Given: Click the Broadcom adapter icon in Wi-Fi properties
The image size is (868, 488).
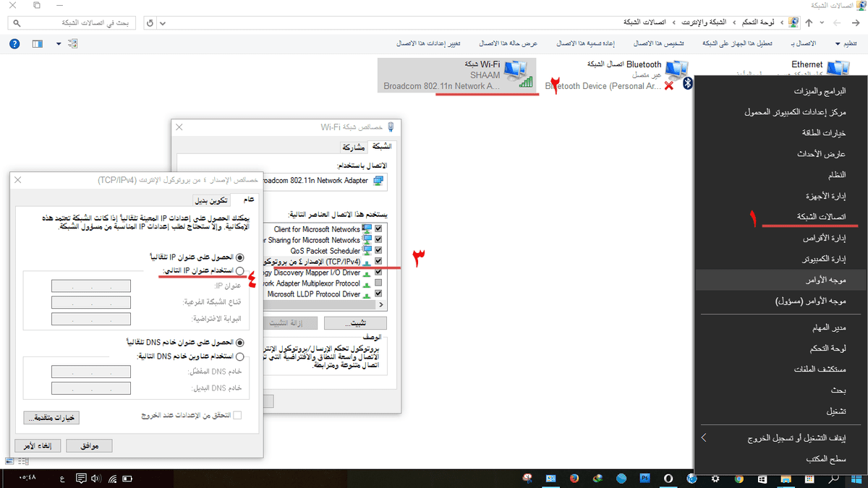Looking at the screenshot, I should [x=378, y=181].
